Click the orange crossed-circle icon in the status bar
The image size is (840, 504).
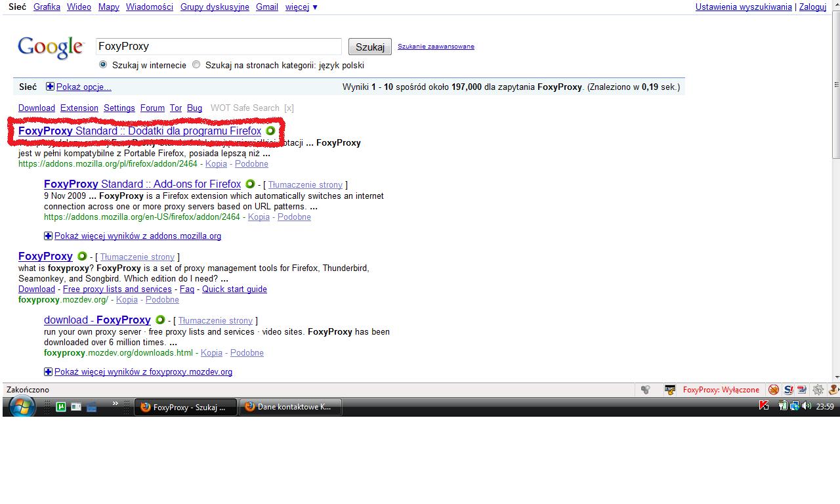[x=774, y=390]
